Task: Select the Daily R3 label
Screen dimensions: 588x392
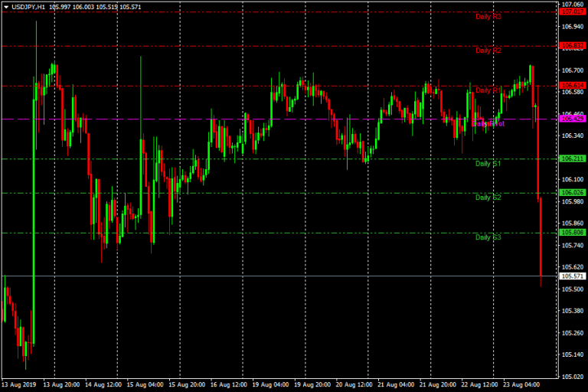Action: (x=488, y=16)
